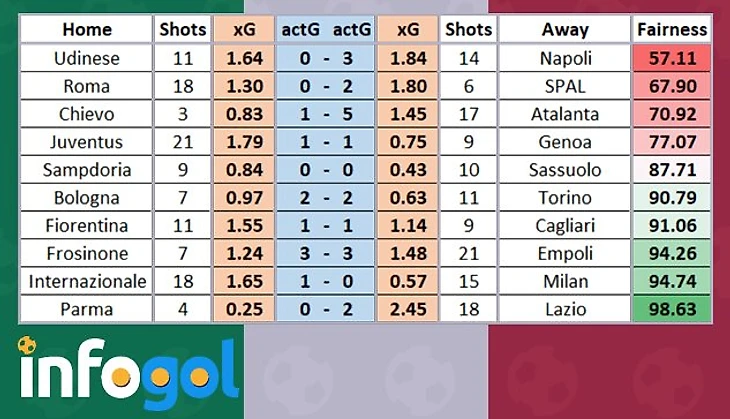This screenshot has width=730, height=419.
Task: Select the Internazionale team cell
Action: pyautogui.click(x=87, y=282)
